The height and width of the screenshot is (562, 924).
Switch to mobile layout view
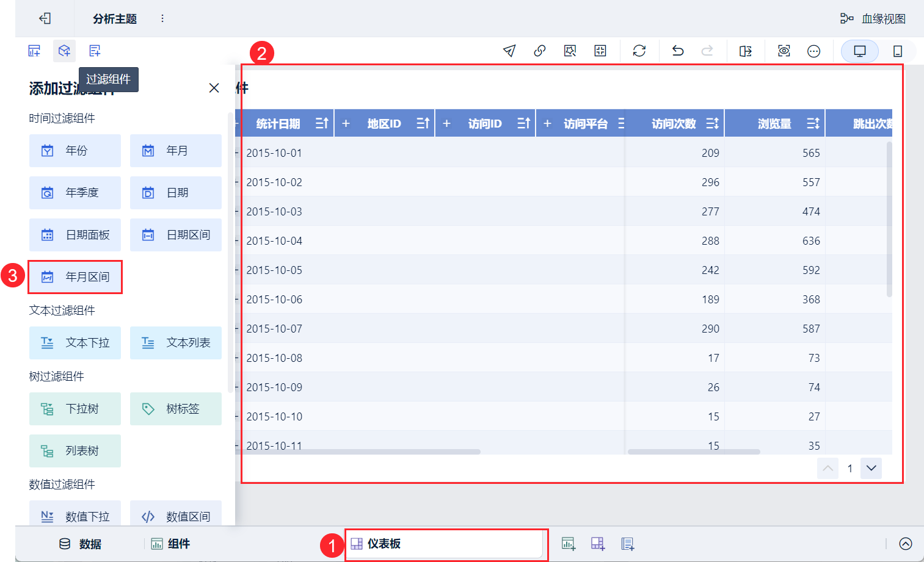tap(898, 51)
